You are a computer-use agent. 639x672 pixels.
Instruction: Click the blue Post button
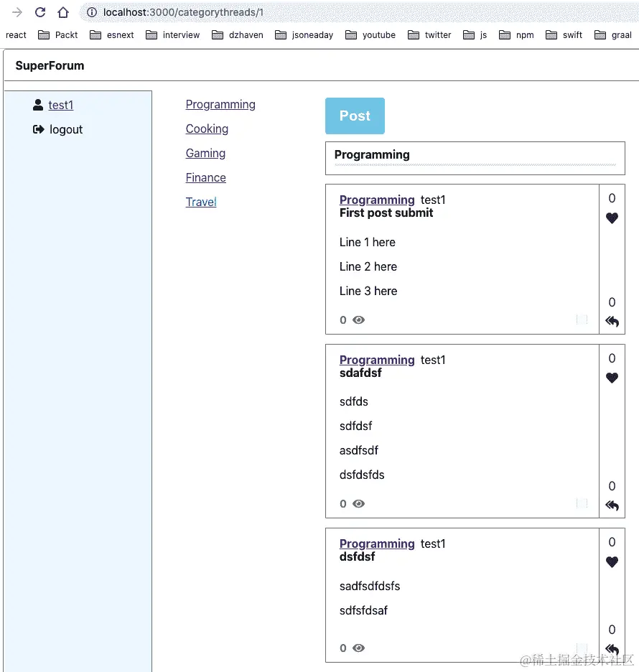[355, 116]
